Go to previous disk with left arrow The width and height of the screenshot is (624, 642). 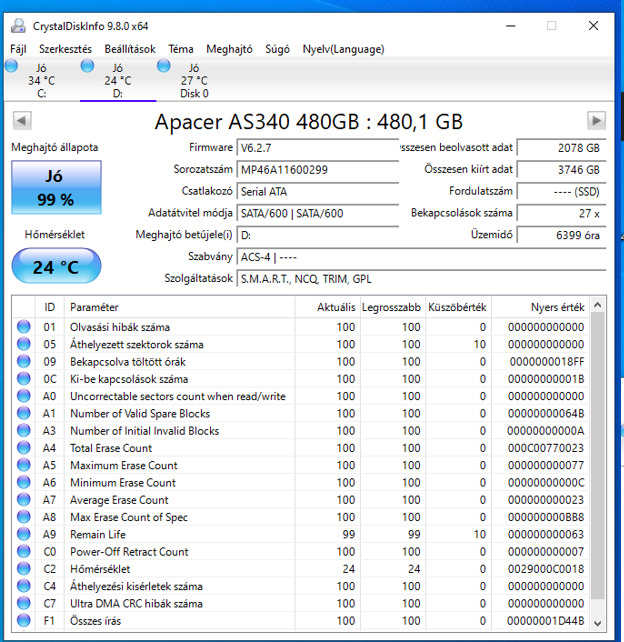(x=22, y=121)
